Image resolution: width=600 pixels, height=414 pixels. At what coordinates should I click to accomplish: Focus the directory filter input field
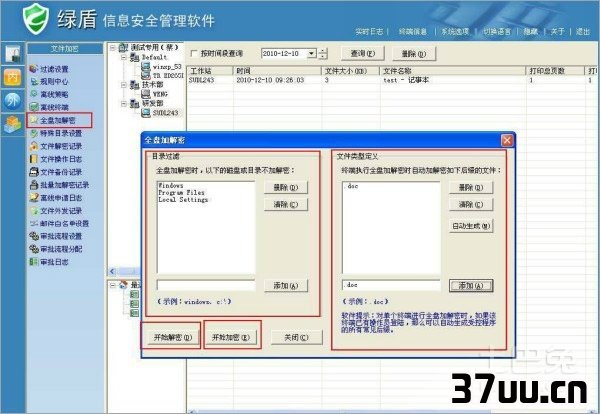coord(206,285)
